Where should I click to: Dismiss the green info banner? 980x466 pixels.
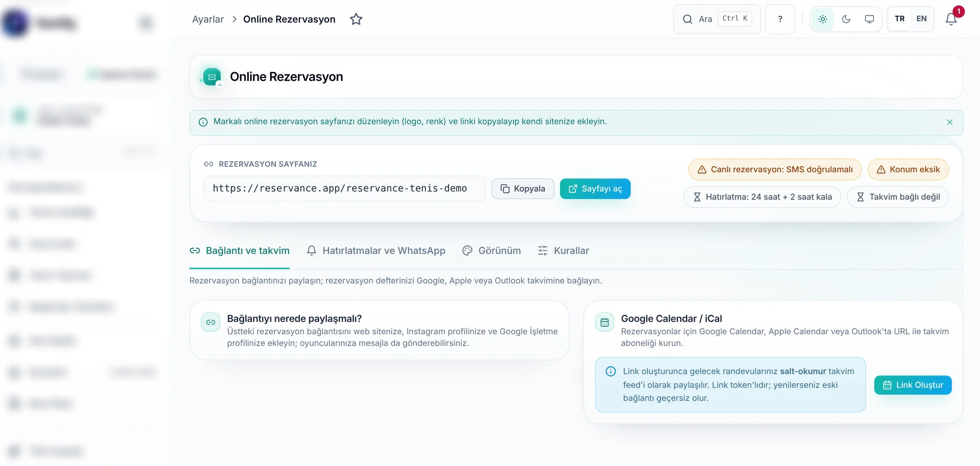point(950,122)
